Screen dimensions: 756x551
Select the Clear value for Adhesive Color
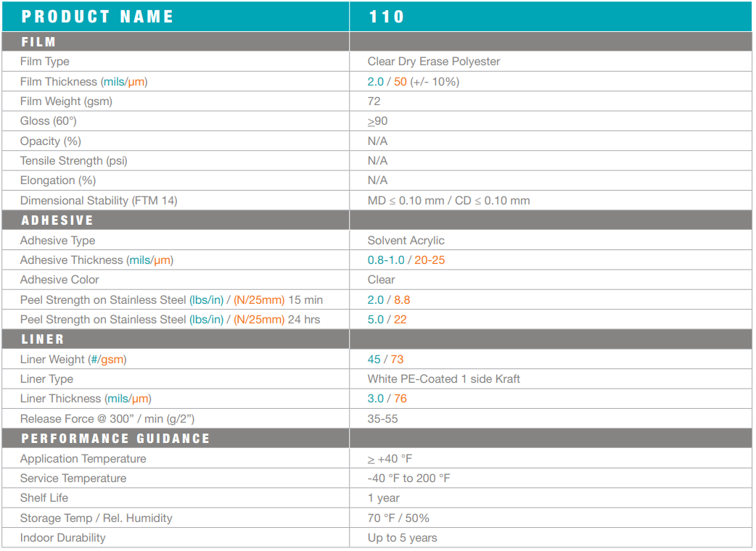coord(382,280)
